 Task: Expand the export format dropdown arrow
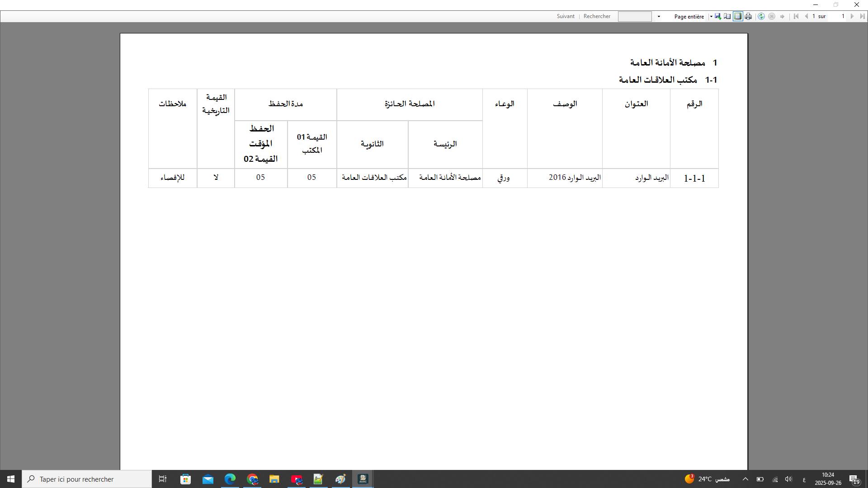[711, 17]
